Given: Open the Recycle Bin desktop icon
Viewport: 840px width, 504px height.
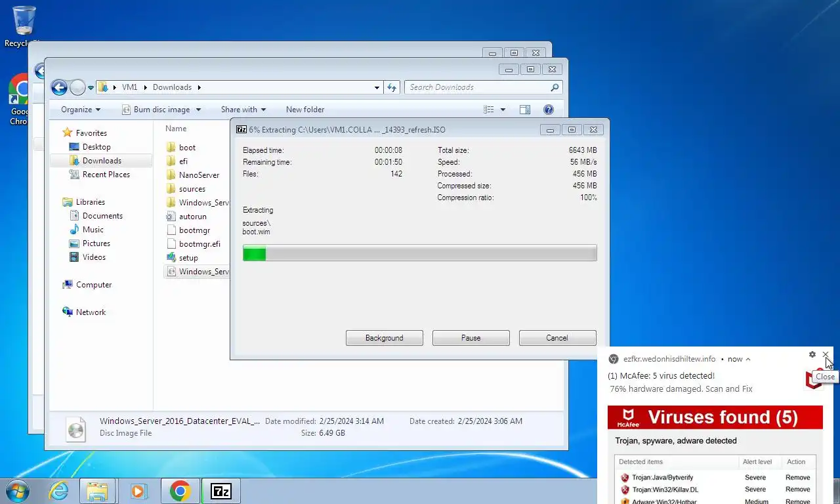Looking at the screenshot, I should [x=24, y=26].
